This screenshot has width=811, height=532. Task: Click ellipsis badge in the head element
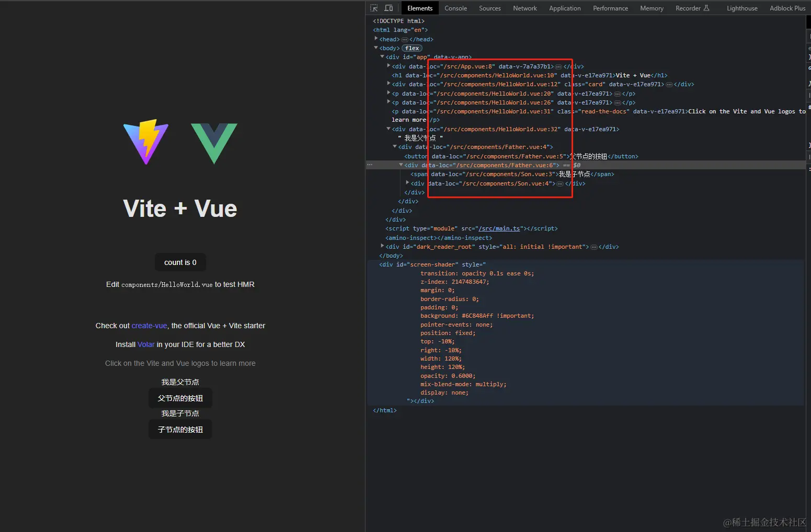[405, 39]
